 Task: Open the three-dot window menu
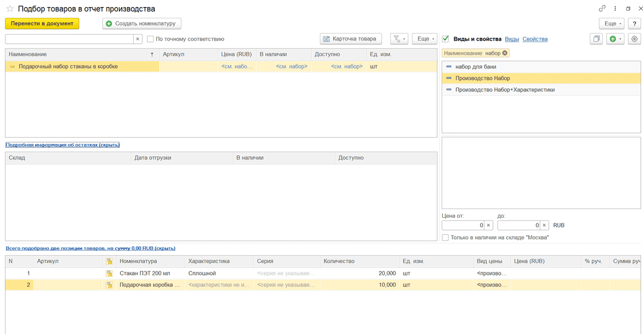pos(615,9)
